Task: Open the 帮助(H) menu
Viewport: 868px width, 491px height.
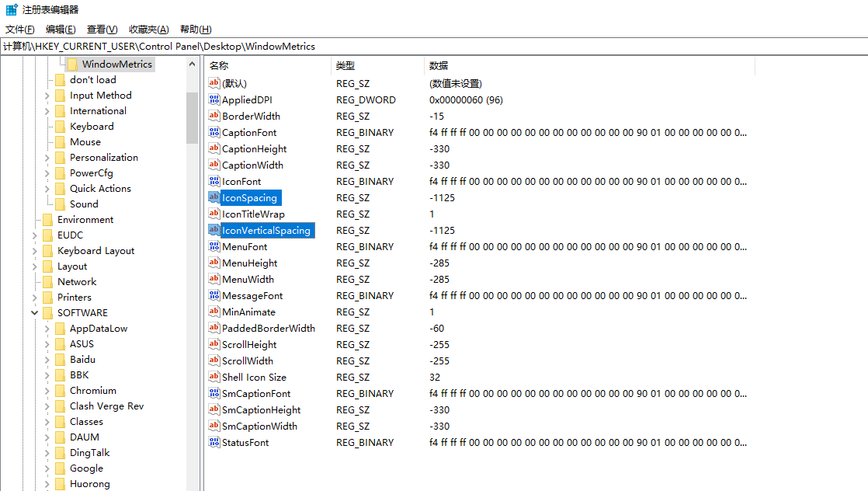Action: pos(196,30)
